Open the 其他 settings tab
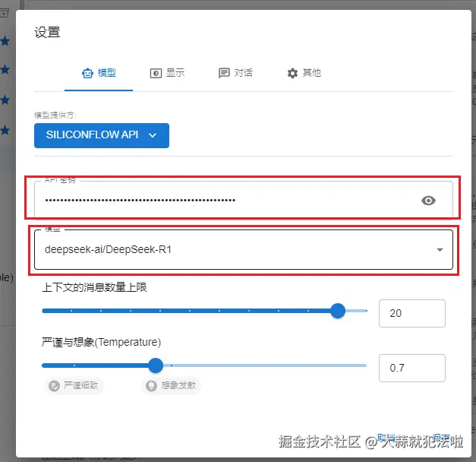 pyautogui.click(x=304, y=73)
